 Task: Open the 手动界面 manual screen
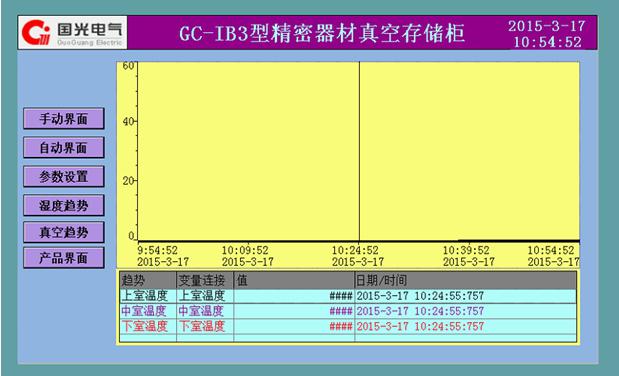point(64,118)
